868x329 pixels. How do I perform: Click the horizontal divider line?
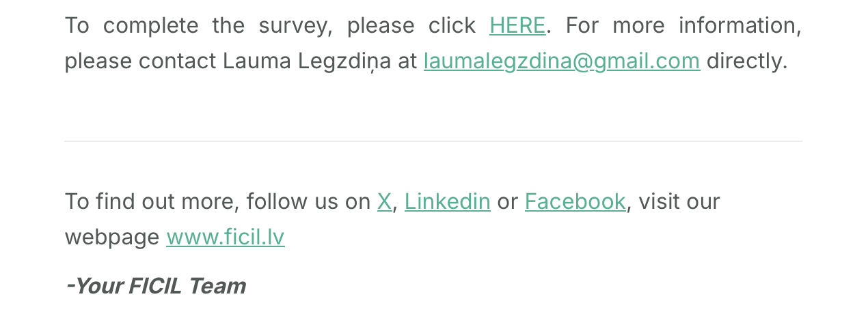(x=433, y=141)
